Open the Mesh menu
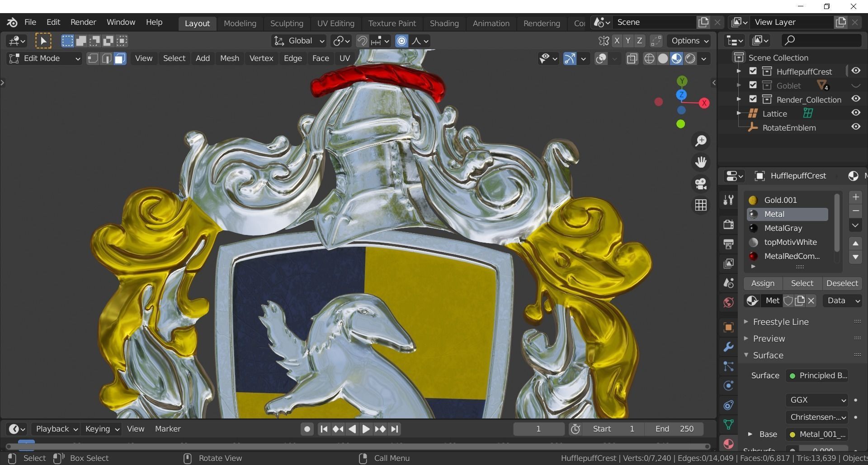868x465 pixels. click(230, 58)
